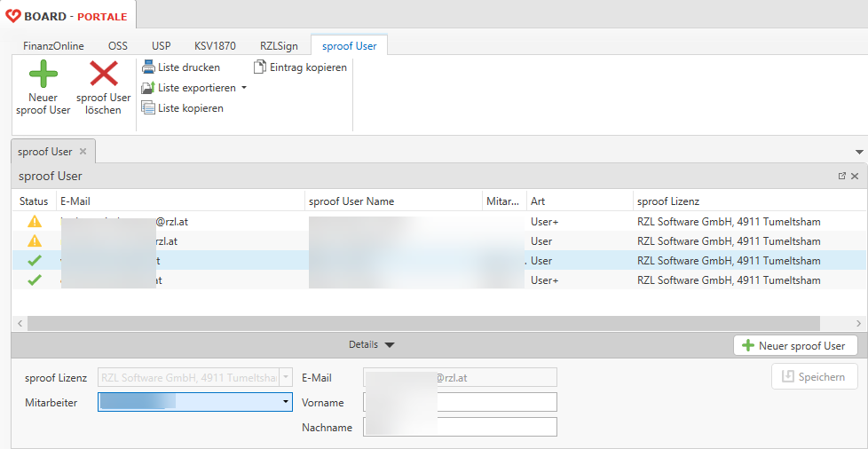Viewport: 868px width, 449px height.
Task: Pop out the sproof User panel
Action: (x=841, y=177)
